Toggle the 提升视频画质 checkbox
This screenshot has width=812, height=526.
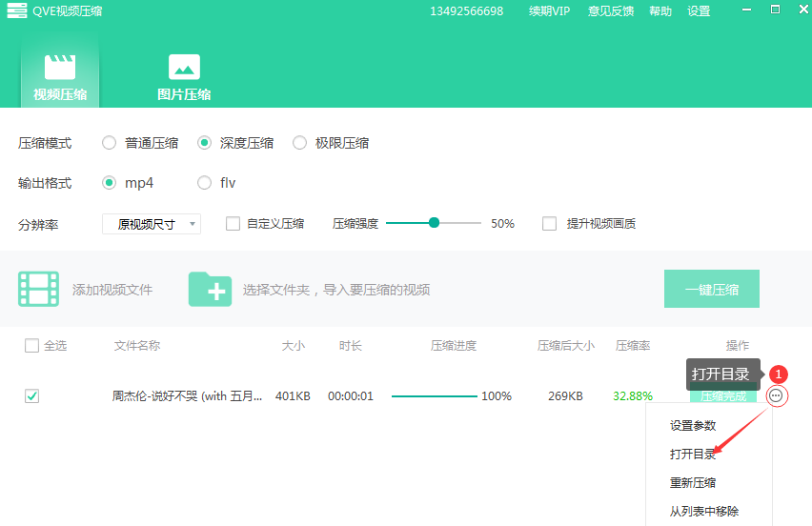tap(549, 224)
